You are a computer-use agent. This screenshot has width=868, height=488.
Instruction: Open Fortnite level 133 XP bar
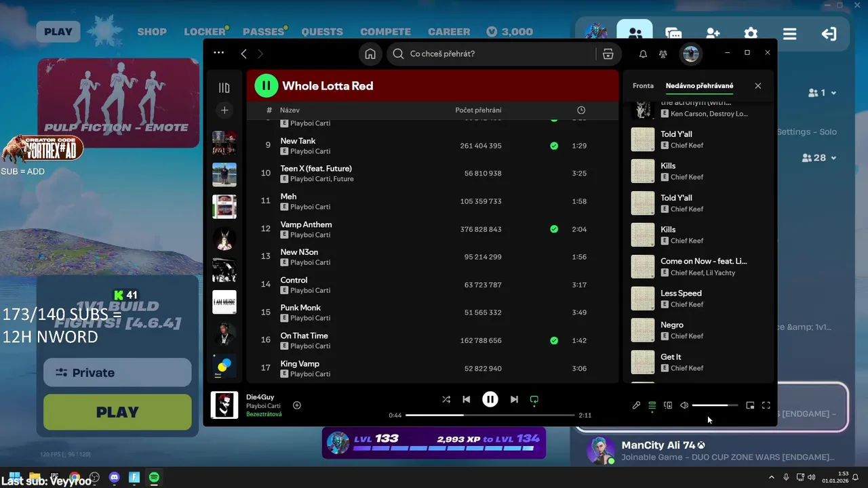(434, 443)
